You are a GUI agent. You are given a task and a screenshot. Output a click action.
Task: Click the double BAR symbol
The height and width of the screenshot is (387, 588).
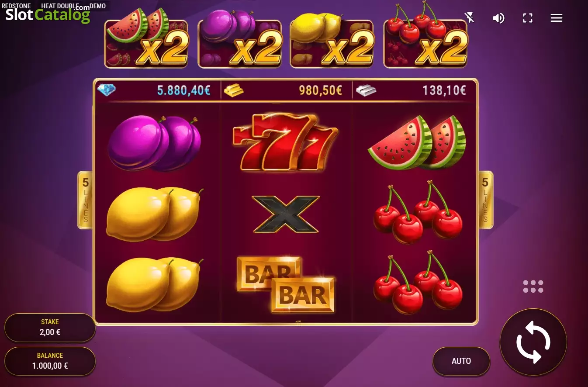pos(286,284)
